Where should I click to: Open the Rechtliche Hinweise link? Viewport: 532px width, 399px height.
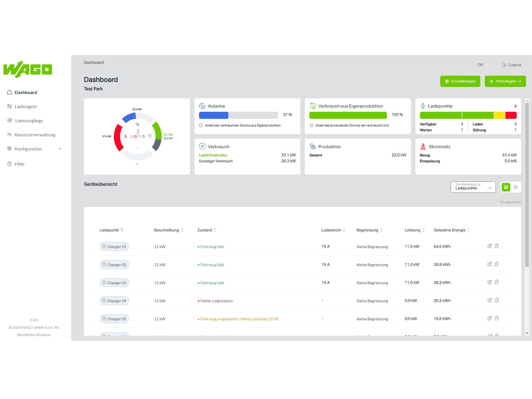34,335
